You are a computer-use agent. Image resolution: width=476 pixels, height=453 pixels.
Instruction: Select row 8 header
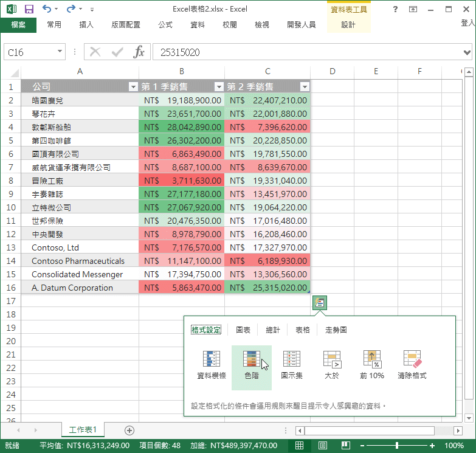pos(10,181)
